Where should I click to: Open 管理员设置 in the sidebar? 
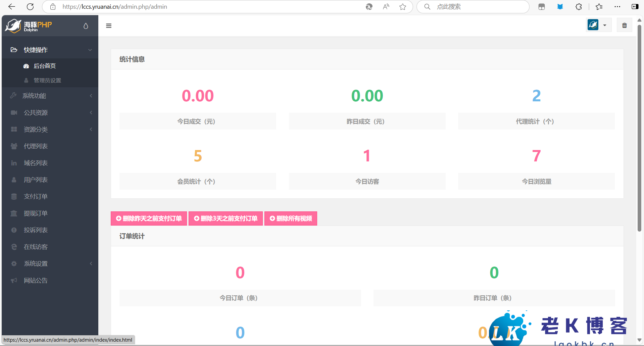pyautogui.click(x=47, y=81)
